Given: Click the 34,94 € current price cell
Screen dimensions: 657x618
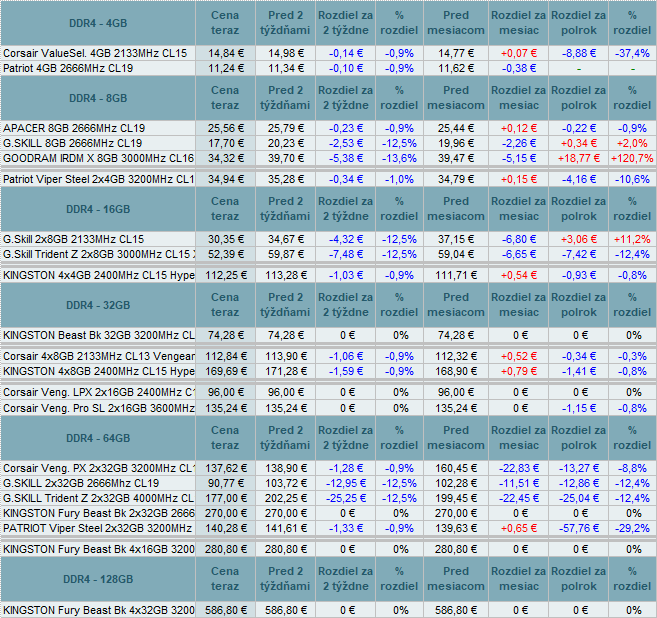Looking at the screenshot, I should coord(225,179).
